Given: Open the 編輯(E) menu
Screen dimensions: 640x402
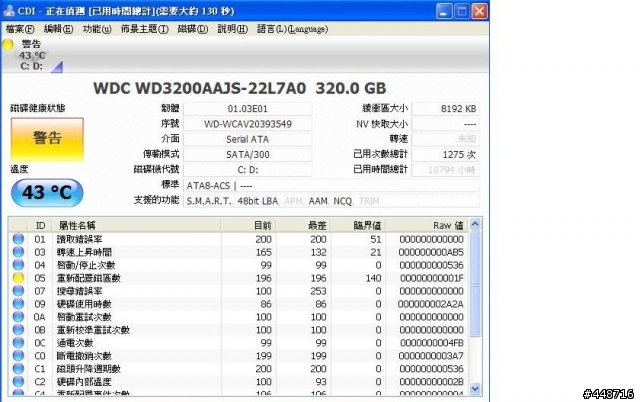Looking at the screenshot, I should point(58,29).
